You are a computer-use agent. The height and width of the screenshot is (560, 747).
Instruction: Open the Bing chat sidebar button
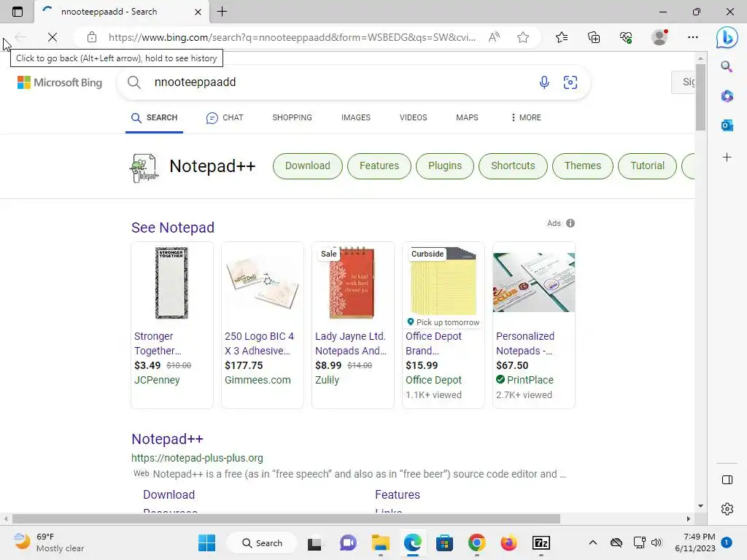tap(727, 37)
